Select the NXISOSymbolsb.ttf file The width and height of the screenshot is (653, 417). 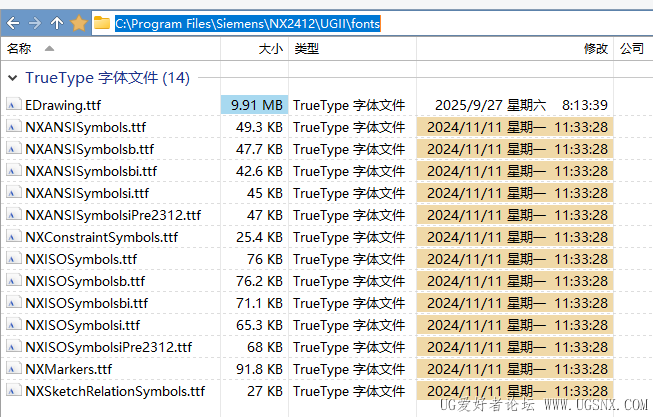point(85,281)
